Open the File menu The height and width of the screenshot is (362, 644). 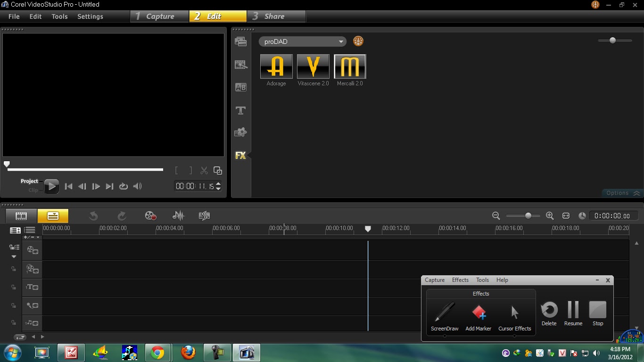(14, 16)
